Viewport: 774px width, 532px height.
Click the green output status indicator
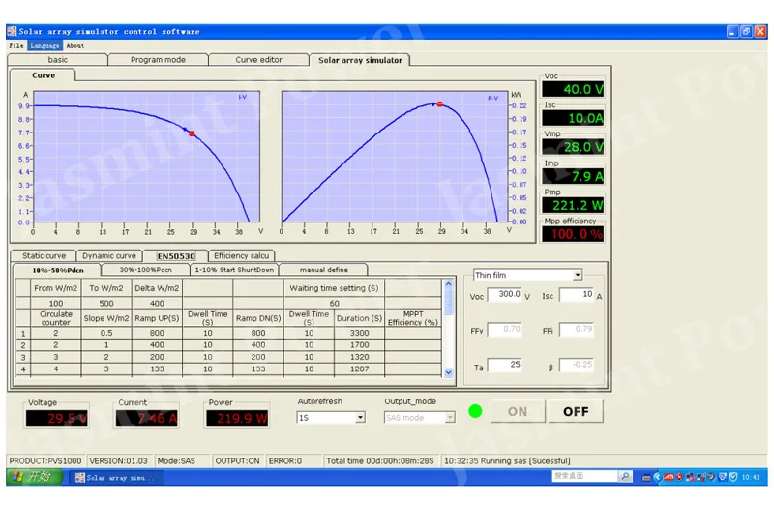(475, 411)
